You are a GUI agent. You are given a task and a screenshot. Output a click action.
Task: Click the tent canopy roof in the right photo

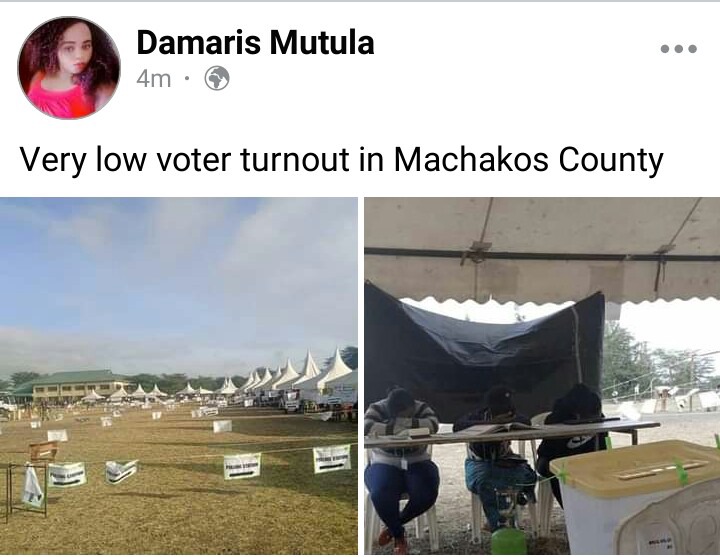pyautogui.click(x=542, y=248)
